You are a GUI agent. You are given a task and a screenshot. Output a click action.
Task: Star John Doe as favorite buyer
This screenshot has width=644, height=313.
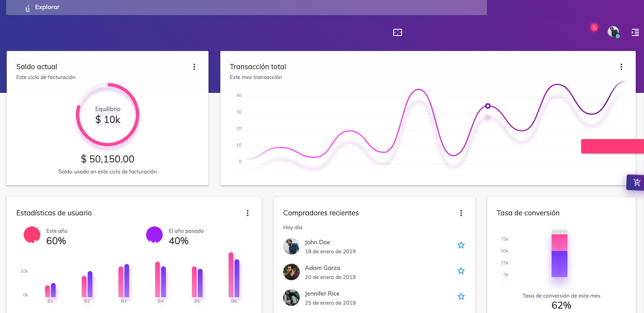click(x=461, y=245)
